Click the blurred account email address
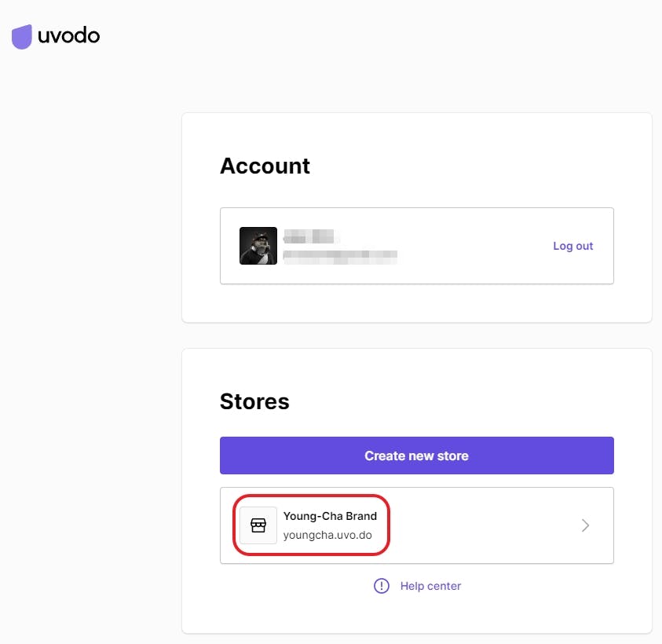This screenshot has height=644, width=662. coord(340,254)
